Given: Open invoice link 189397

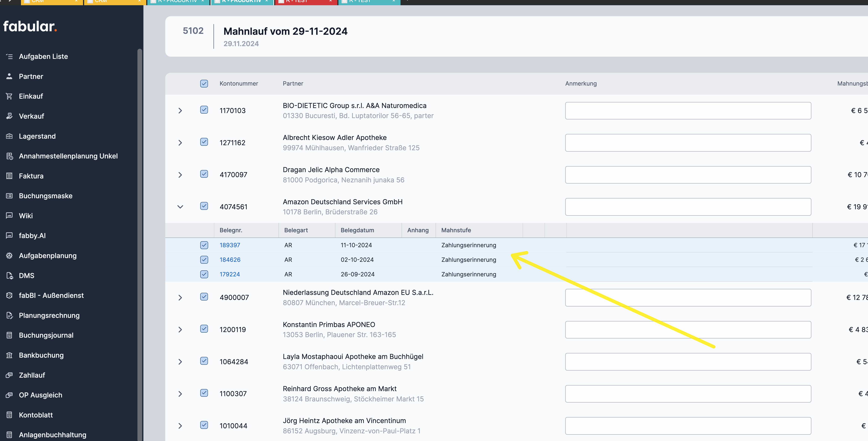Looking at the screenshot, I should 230,245.
